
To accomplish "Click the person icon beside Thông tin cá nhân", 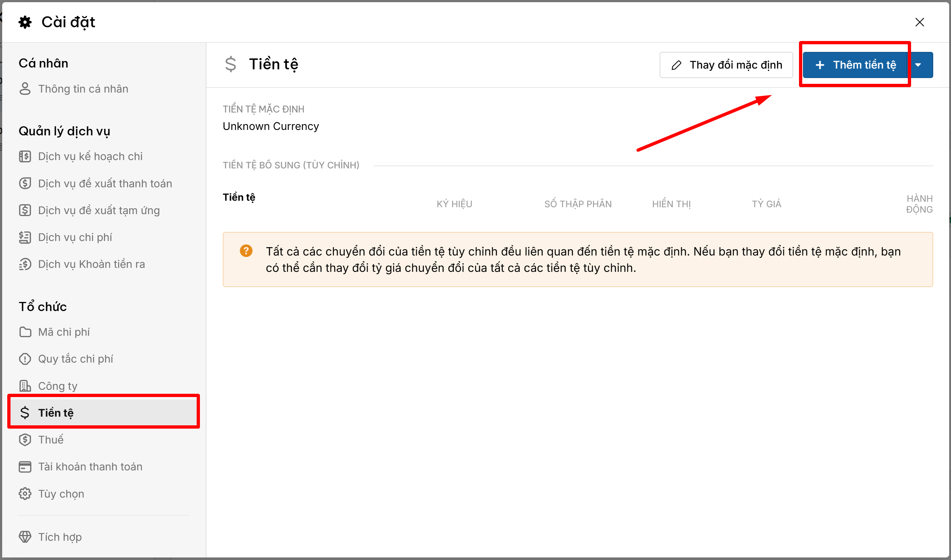I will pos(25,89).
